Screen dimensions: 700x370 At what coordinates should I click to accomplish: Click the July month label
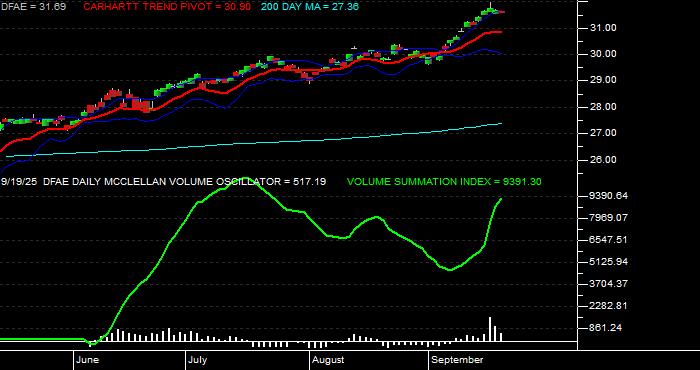click(197, 360)
